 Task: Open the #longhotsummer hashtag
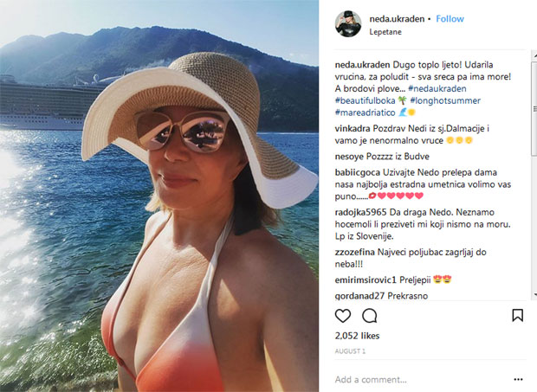point(445,100)
